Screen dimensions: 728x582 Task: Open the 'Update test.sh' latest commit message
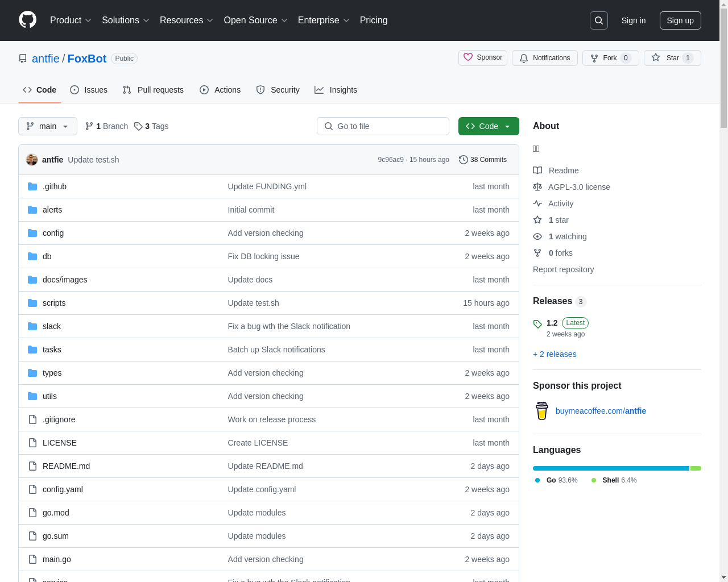[93, 160]
